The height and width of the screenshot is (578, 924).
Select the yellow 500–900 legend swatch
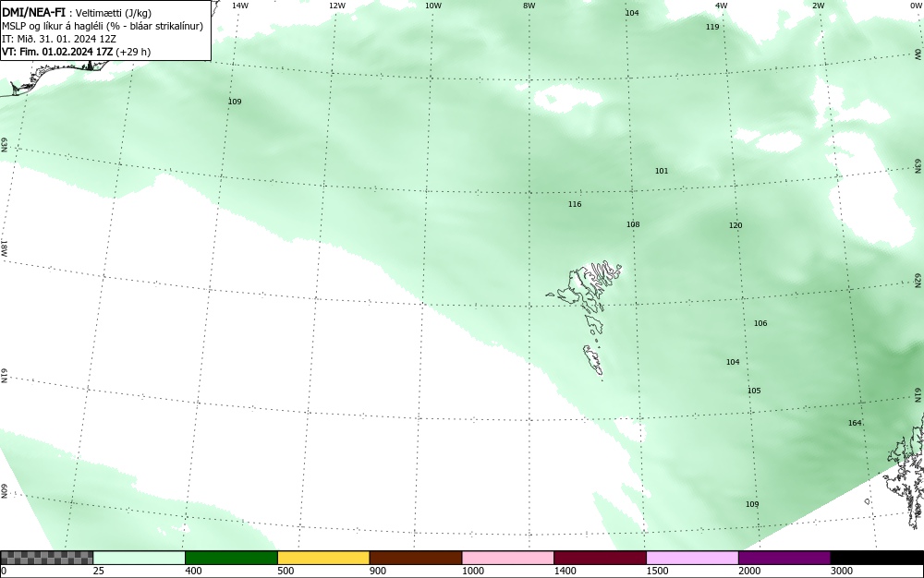coord(323,558)
